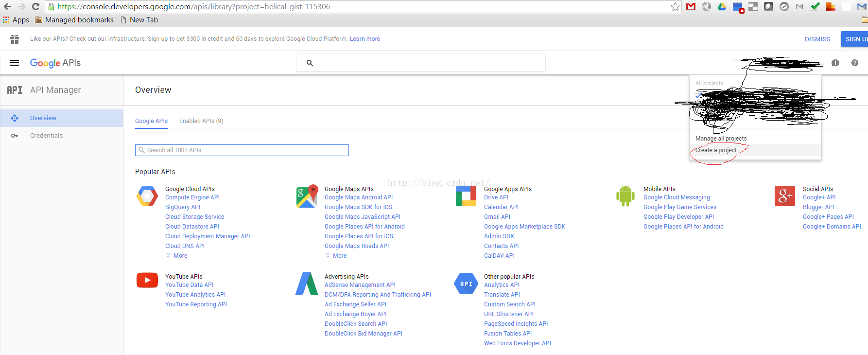Click the Google APIs logo
868x355 pixels.
(55, 63)
